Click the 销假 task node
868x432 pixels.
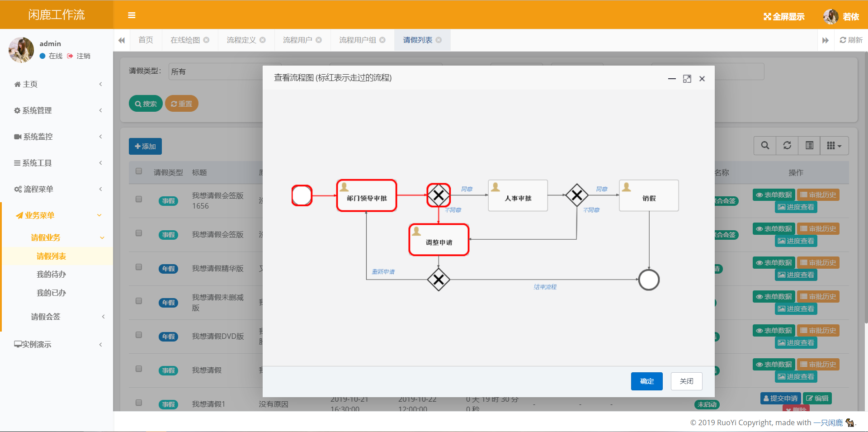[649, 195]
